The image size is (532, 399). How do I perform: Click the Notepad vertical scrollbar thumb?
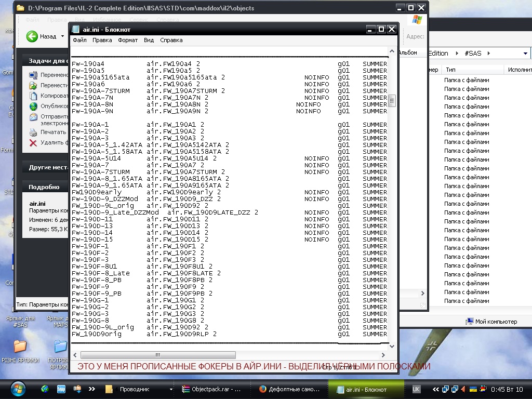point(392,100)
